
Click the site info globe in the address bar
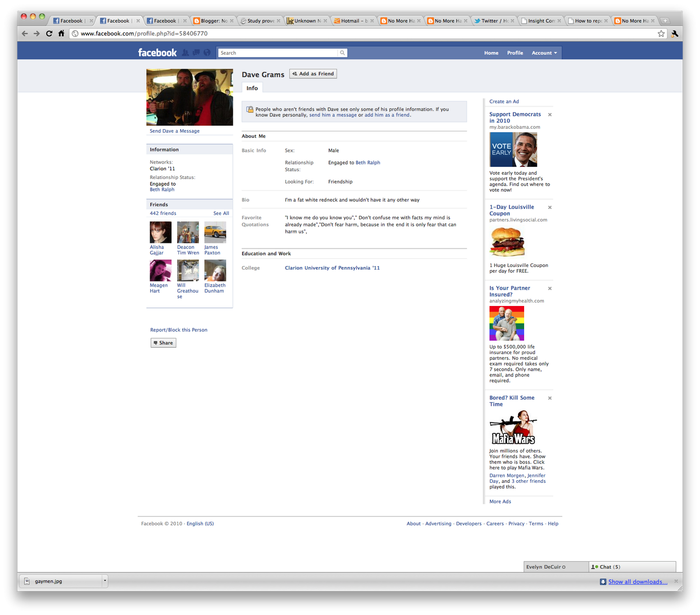pyautogui.click(x=75, y=34)
